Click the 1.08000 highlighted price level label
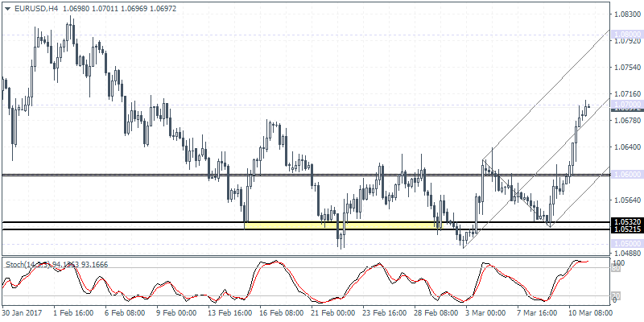 (626, 34)
